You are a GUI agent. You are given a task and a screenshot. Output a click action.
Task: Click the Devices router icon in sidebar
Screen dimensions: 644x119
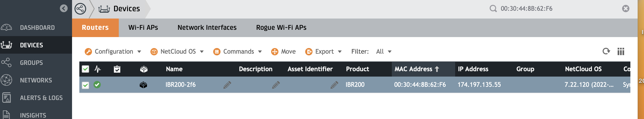tap(6, 45)
